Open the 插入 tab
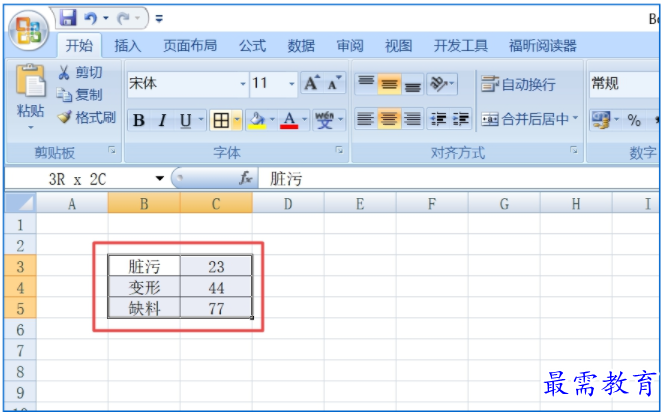This screenshot has width=665, height=415. [x=128, y=45]
